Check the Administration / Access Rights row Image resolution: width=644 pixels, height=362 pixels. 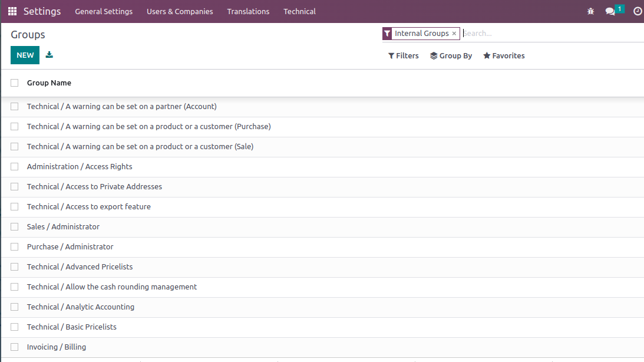click(x=15, y=167)
